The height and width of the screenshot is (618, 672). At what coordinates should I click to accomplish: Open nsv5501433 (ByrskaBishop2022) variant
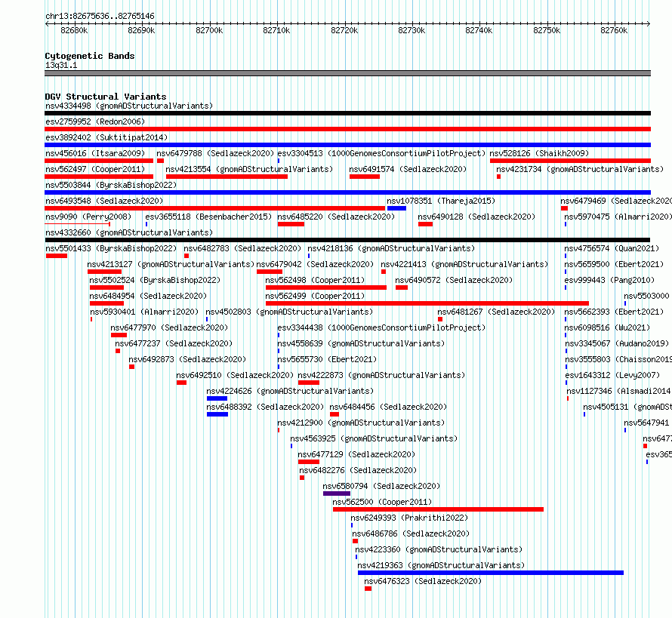tap(111, 248)
